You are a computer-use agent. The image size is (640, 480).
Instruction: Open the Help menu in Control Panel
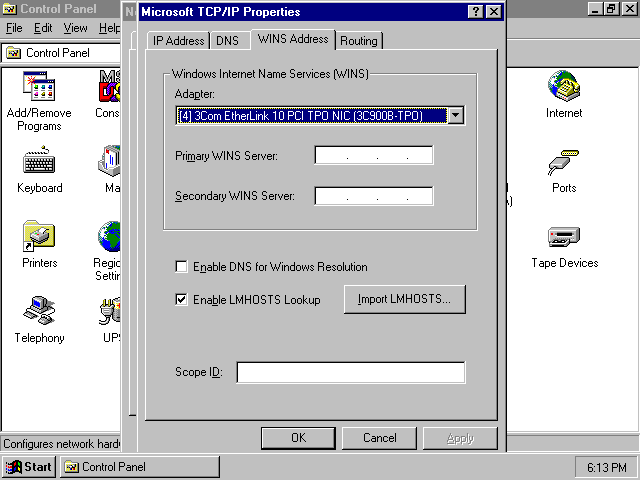point(109,28)
